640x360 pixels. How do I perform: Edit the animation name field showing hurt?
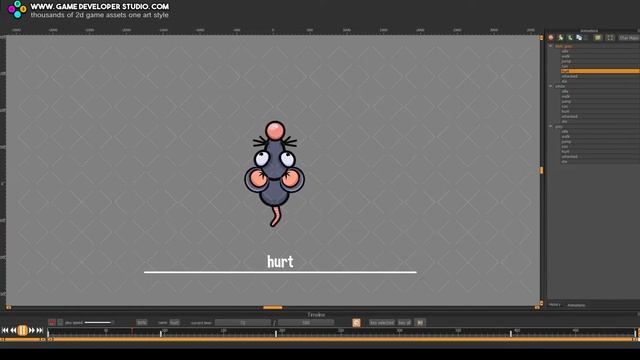[175, 322]
